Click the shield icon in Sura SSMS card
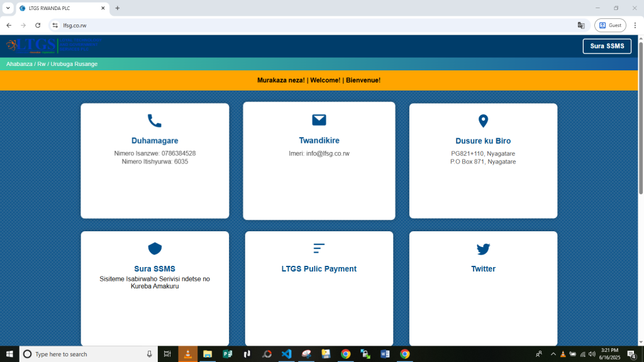 (x=155, y=249)
